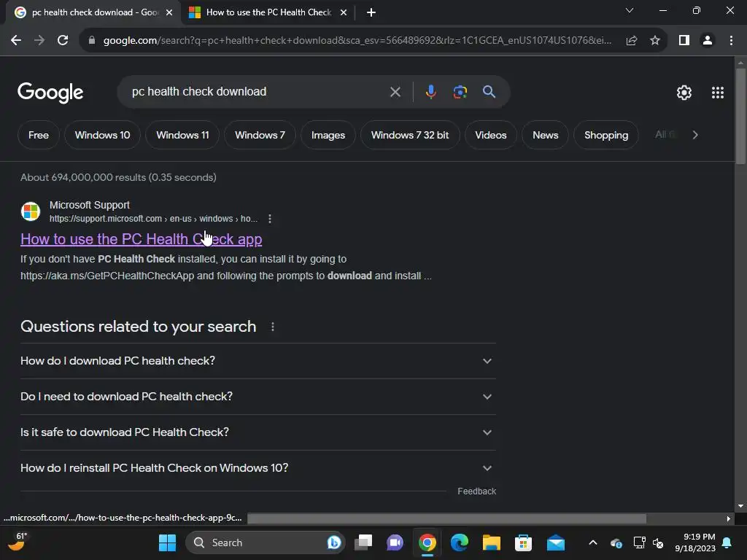This screenshot has height=560, width=747.
Task: Click the scroll right arrow on horizontal scrollbar
Action: pyautogui.click(x=729, y=518)
